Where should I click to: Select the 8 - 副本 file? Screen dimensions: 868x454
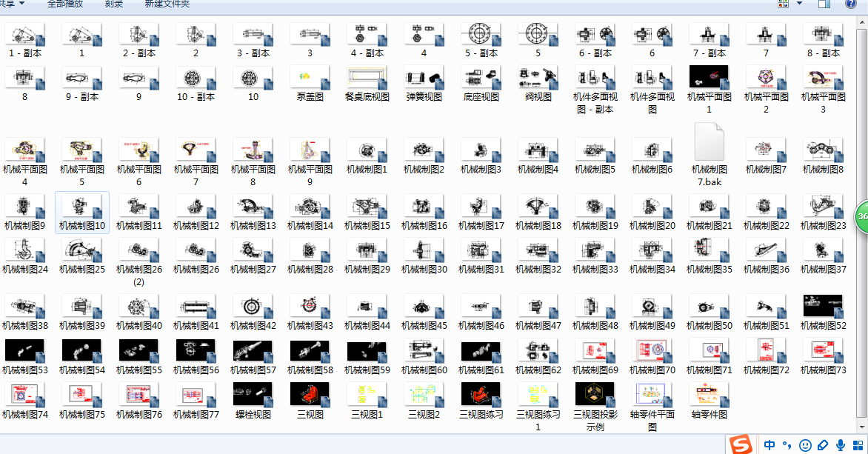click(823, 41)
